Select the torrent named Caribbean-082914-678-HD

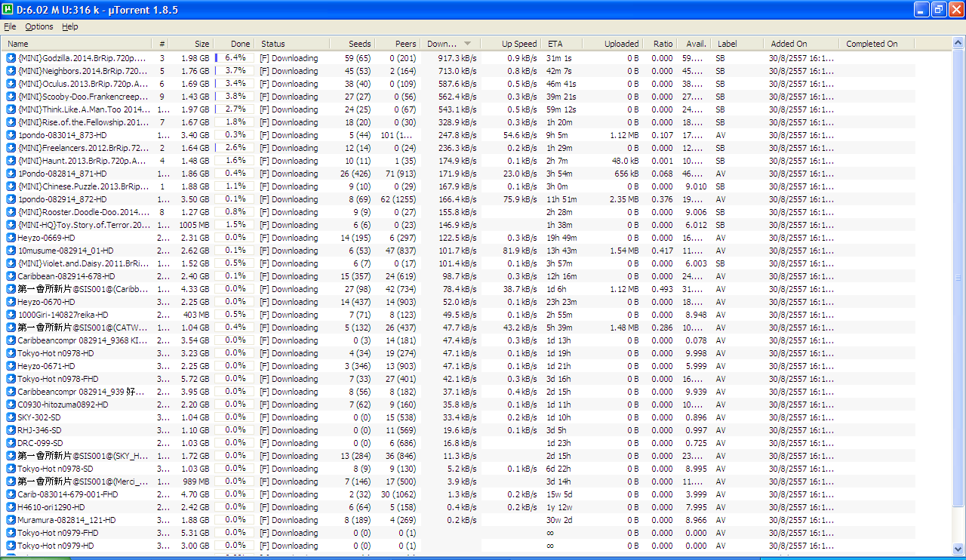66,276
